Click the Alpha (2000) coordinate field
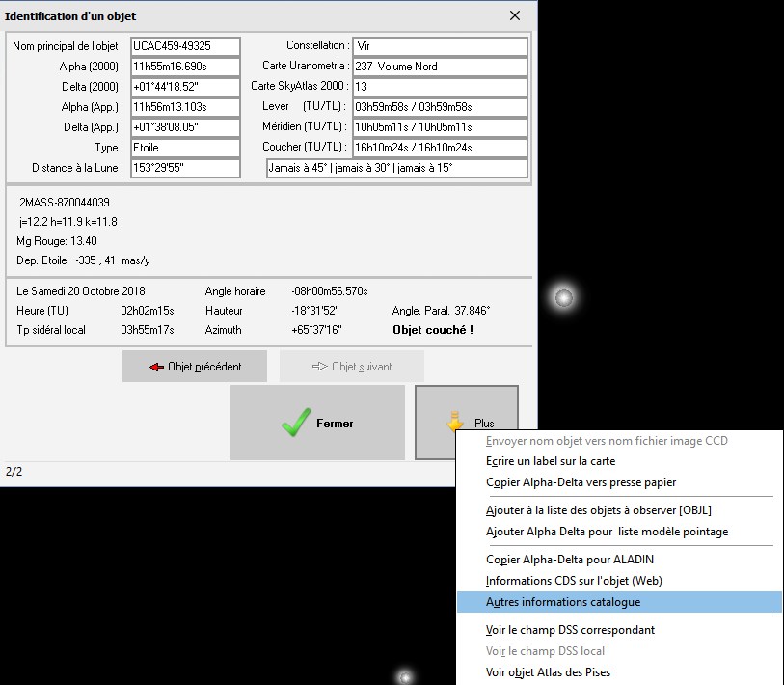 click(184, 67)
